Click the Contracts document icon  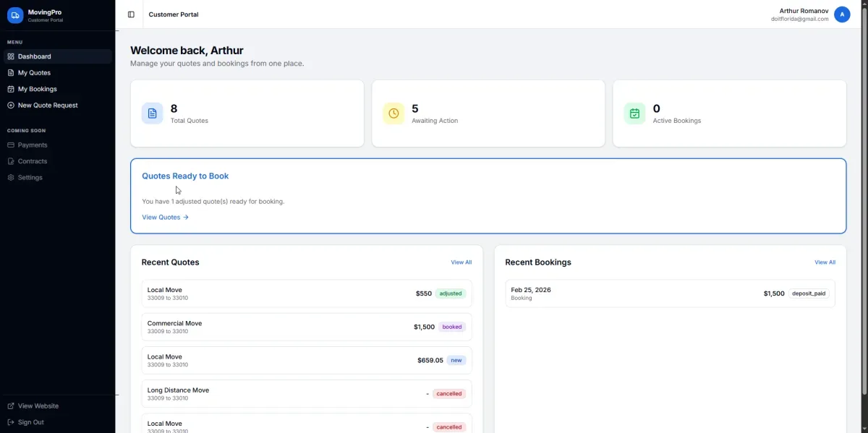(x=10, y=160)
